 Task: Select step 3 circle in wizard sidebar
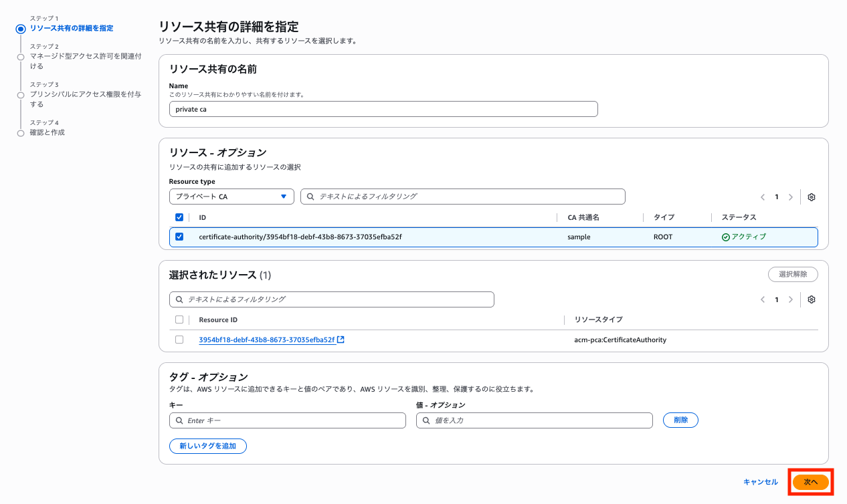click(x=21, y=95)
